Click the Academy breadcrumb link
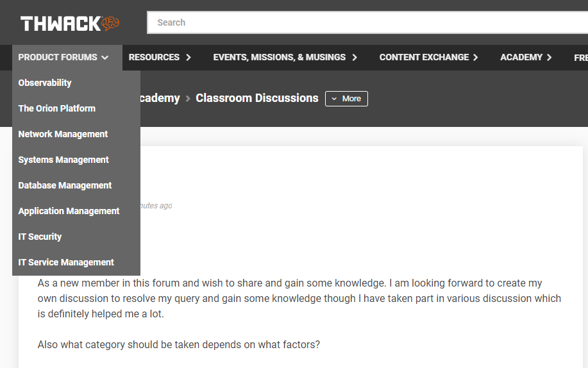The image size is (588, 368). pos(160,98)
